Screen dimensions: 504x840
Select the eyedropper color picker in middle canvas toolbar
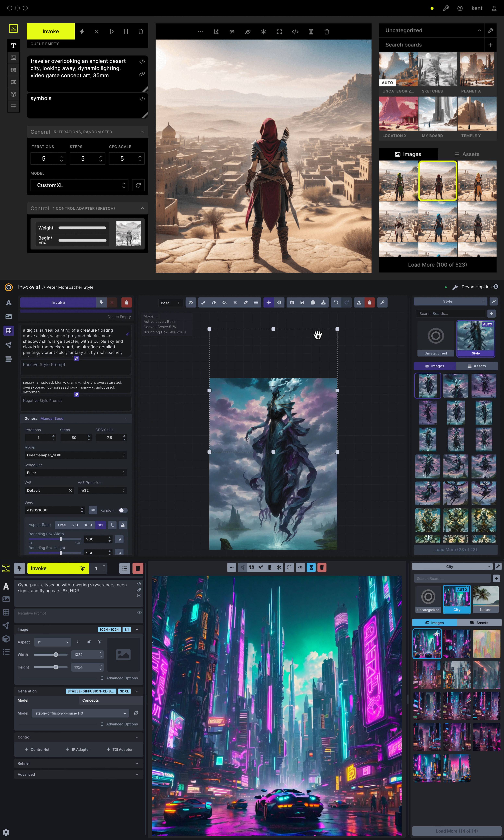(246, 303)
